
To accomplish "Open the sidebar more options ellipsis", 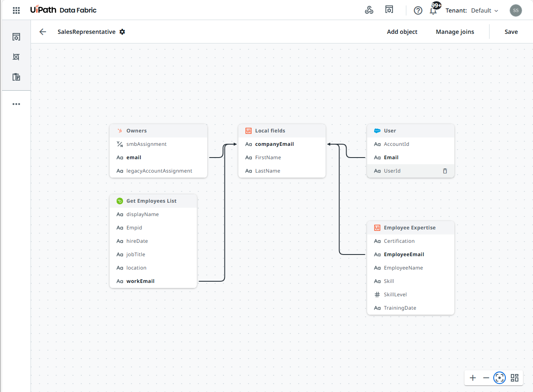I will click(x=16, y=104).
